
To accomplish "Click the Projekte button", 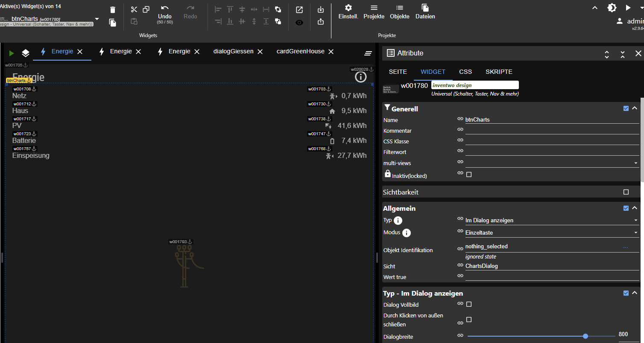I will click(374, 12).
